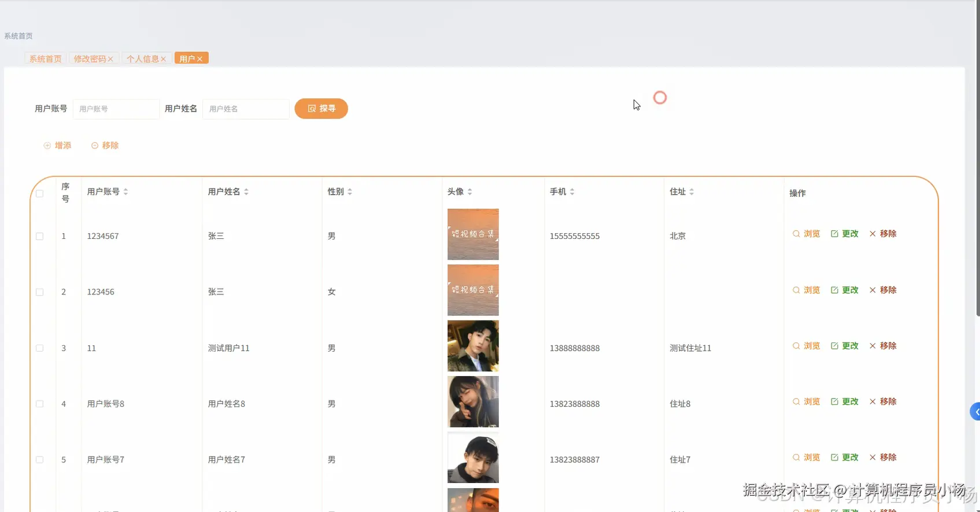
Task: Click the 操作 column header
Action: (x=797, y=193)
